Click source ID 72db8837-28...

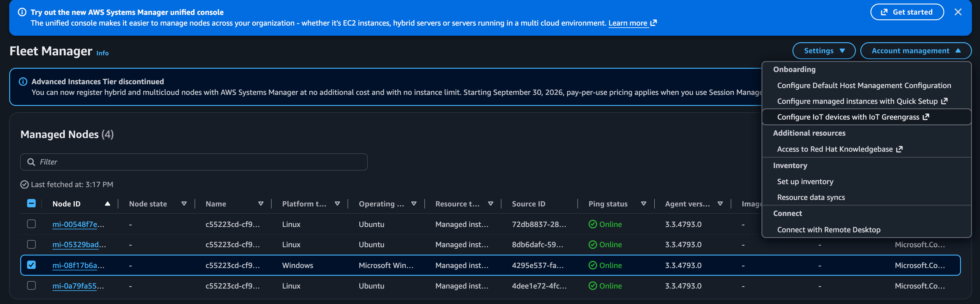[x=539, y=225]
